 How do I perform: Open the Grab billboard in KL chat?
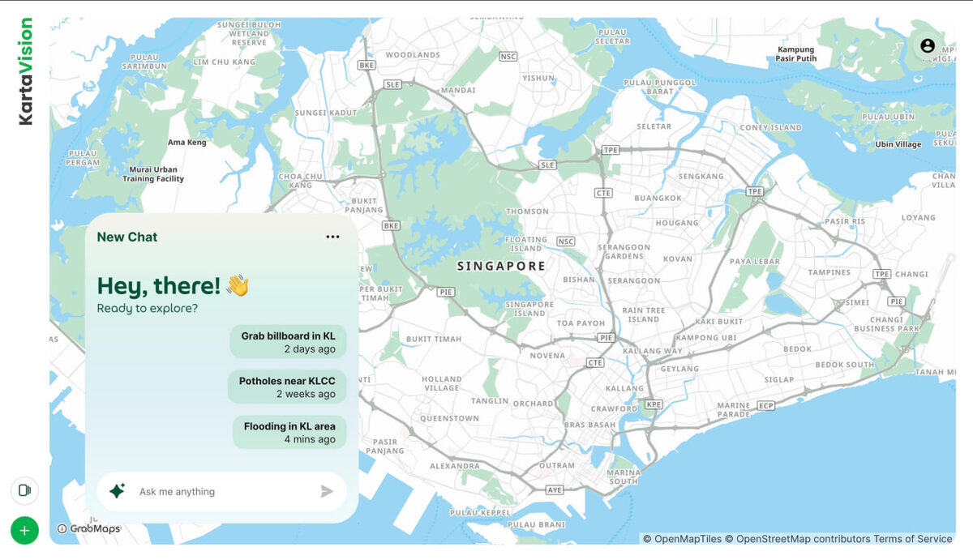(288, 342)
